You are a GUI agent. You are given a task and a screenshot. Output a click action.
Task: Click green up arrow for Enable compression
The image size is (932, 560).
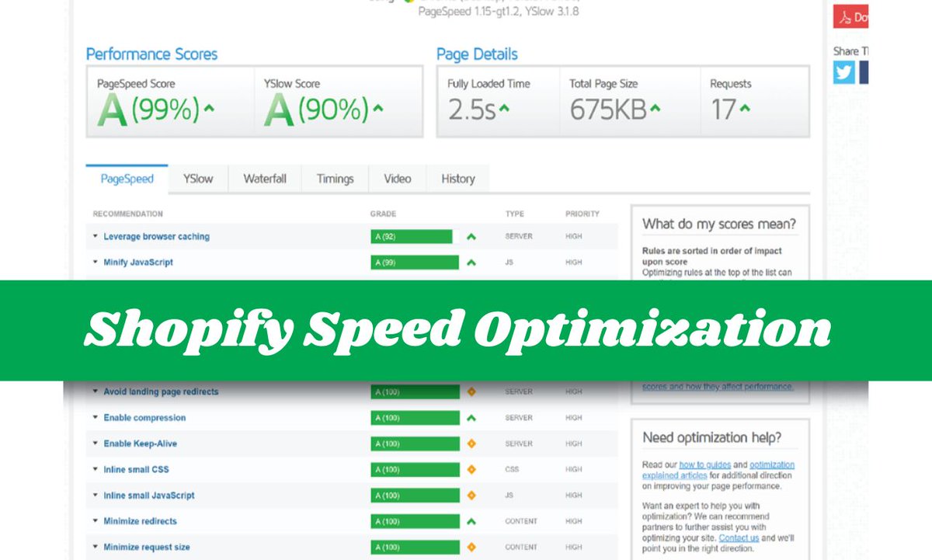[471, 418]
